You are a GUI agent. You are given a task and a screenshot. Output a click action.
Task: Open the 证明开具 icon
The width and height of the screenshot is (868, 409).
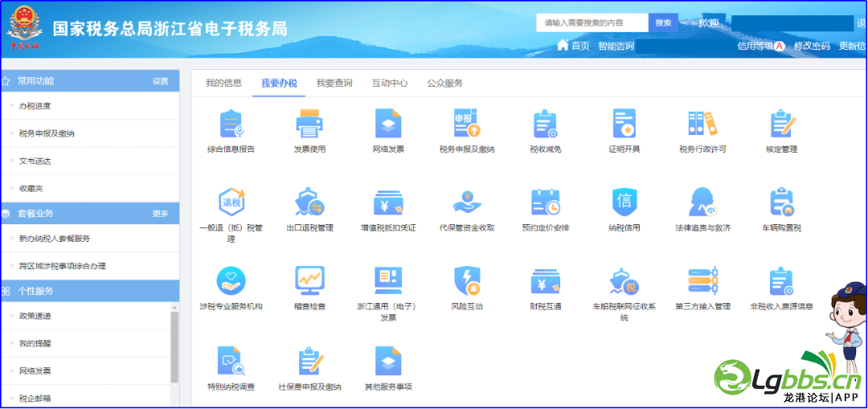(x=624, y=124)
